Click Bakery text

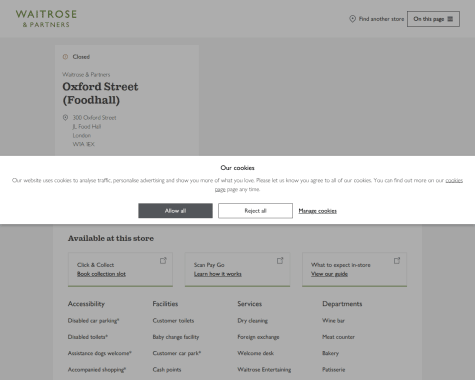(330, 353)
